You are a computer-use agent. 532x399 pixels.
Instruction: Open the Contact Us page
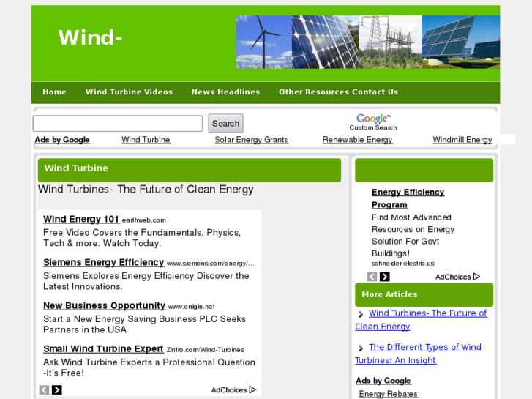(x=375, y=92)
